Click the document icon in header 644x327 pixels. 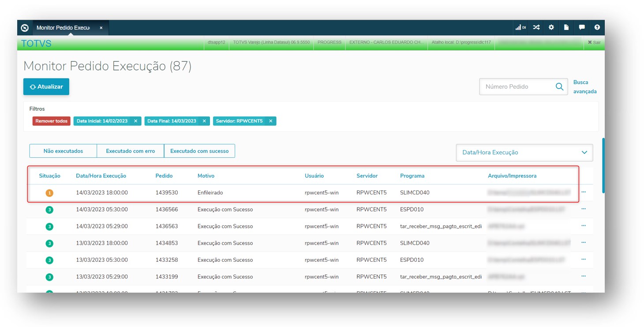(x=566, y=27)
